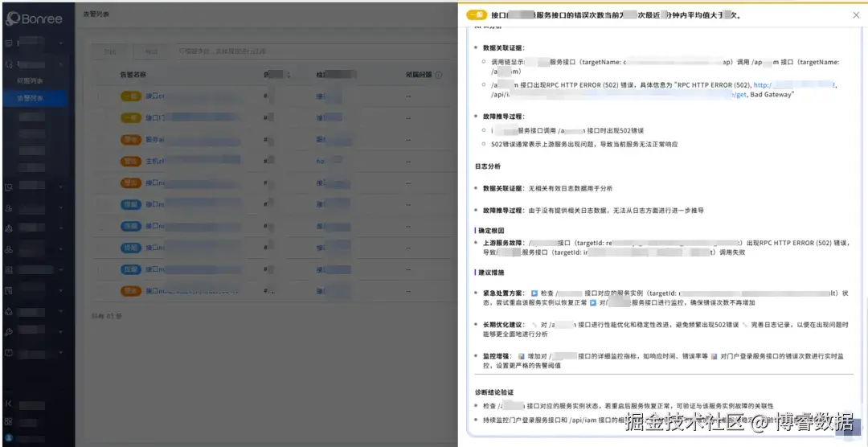Click the filter search field above the table
This screenshot has height=447, width=868.
(315, 51)
